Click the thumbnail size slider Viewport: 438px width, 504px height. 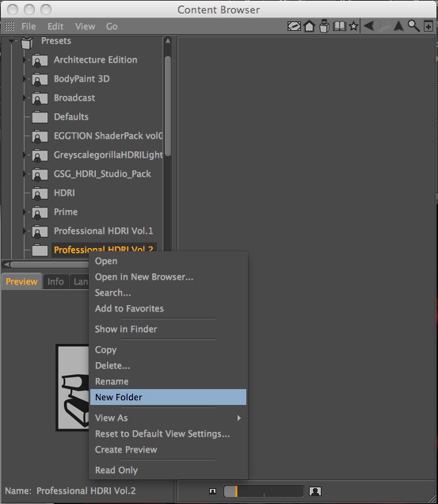(x=263, y=491)
